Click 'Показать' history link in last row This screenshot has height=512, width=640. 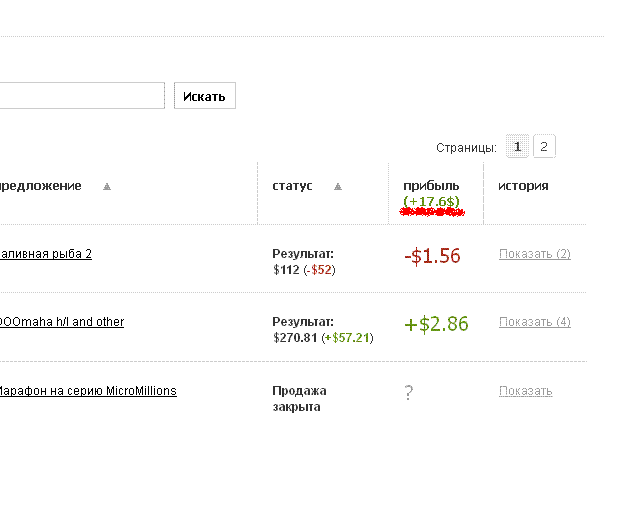[x=525, y=391]
